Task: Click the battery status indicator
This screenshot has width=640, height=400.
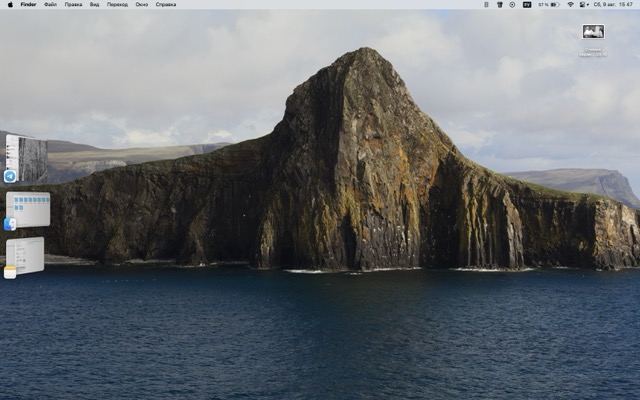Action: pos(549,4)
